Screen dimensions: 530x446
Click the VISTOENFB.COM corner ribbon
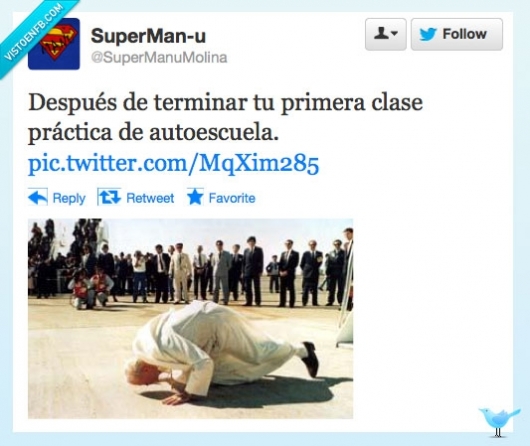32,32
